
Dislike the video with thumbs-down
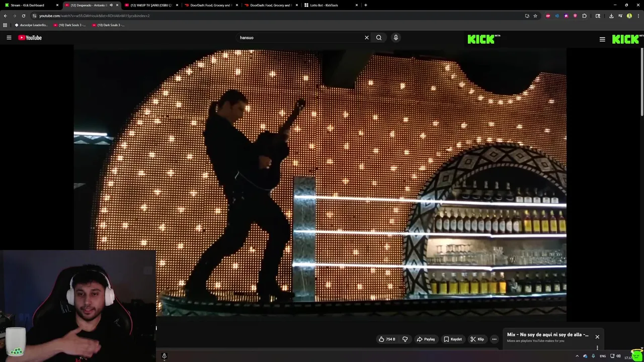coord(405,339)
